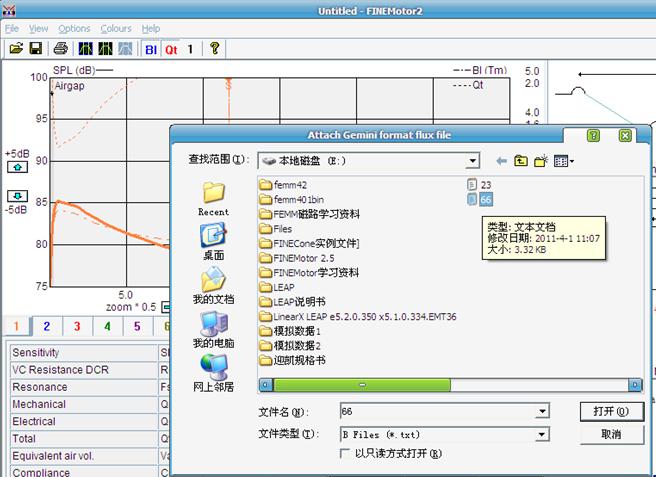Click the 我的文档 shortcut icon
Viewport: 656px width, 477px height.
point(213,286)
